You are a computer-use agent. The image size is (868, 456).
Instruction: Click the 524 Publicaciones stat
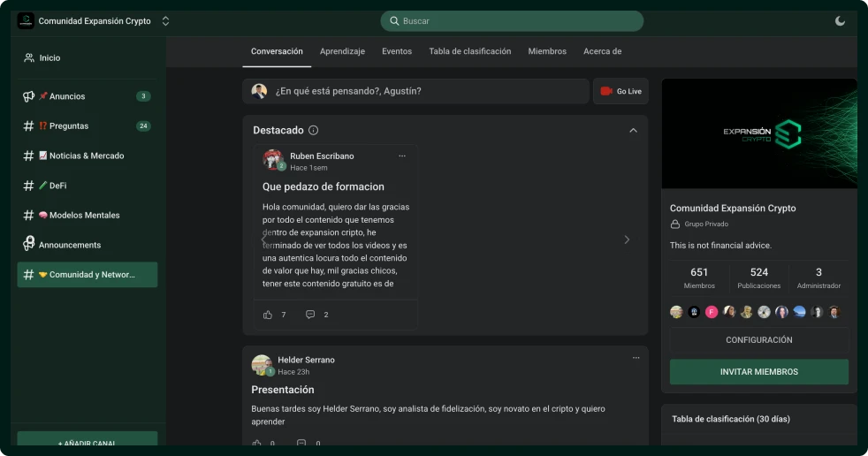tap(759, 277)
